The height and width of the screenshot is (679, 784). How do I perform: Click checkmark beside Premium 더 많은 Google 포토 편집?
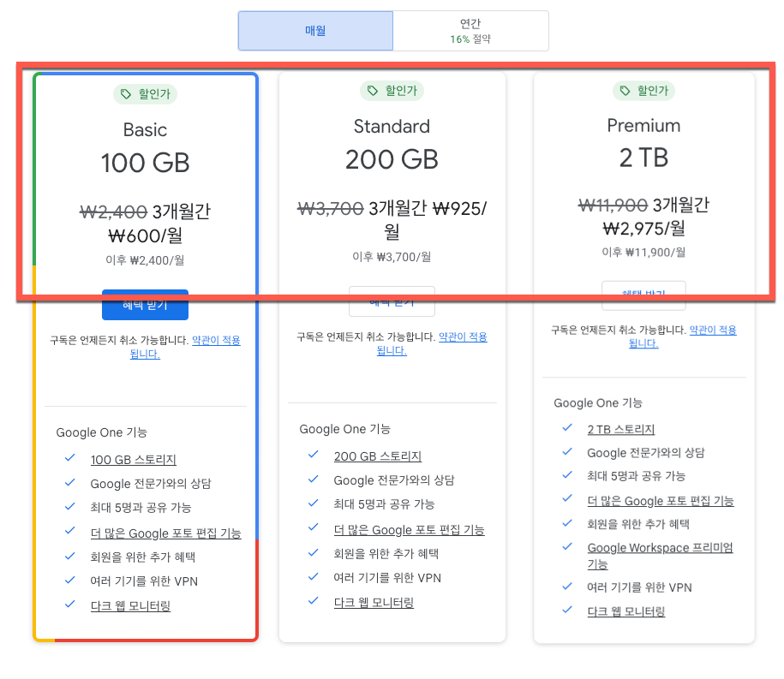(567, 498)
